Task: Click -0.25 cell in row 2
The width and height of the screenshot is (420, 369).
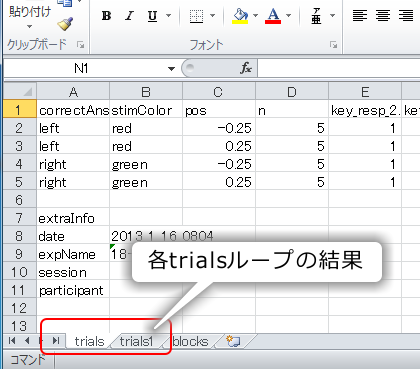Action: click(219, 128)
